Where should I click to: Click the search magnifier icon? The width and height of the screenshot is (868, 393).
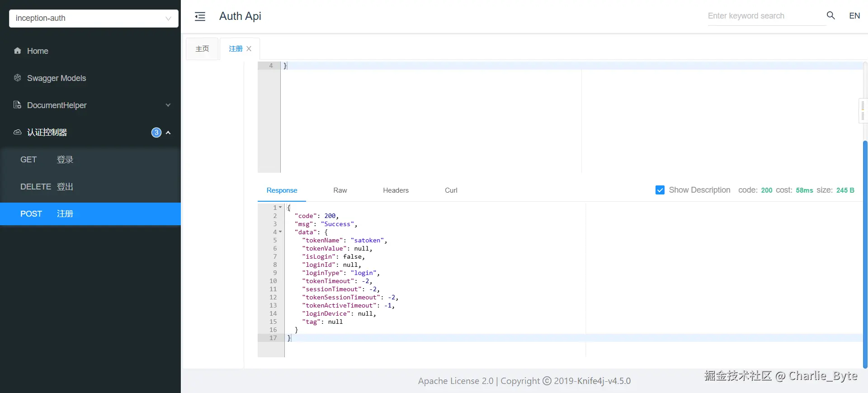coord(830,15)
